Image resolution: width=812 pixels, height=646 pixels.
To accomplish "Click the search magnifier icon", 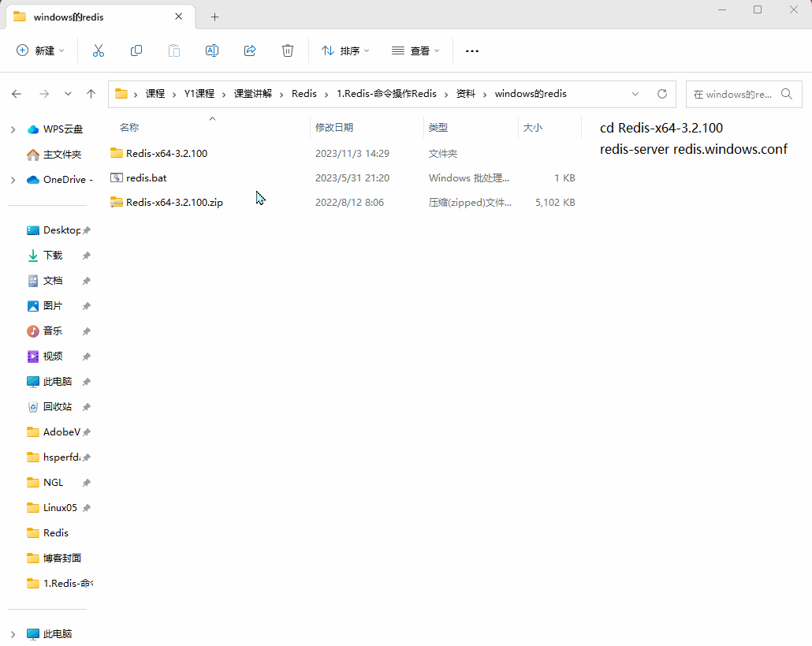I will point(787,94).
